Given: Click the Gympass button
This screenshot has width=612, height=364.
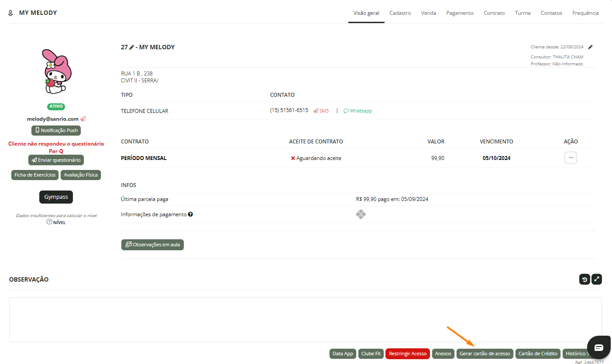Looking at the screenshot, I should [x=56, y=197].
